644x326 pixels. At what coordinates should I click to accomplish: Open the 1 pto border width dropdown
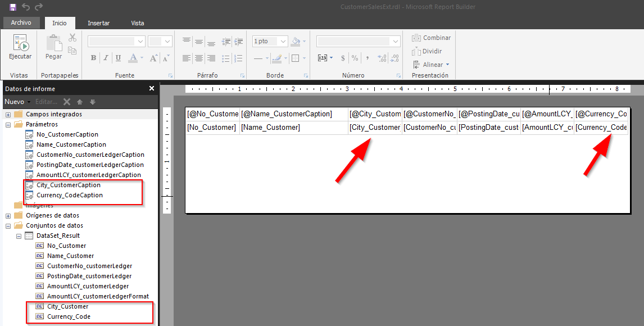coord(283,41)
